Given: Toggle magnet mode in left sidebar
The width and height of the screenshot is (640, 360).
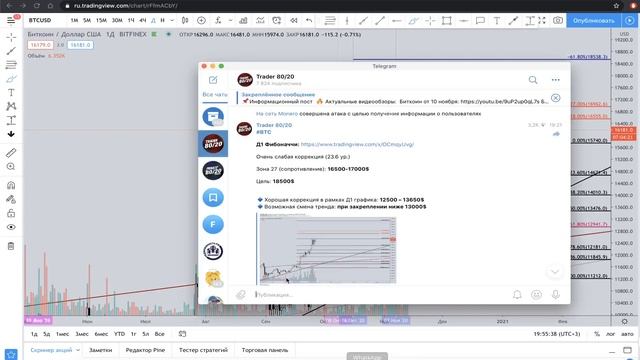Looking at the screenshot, I should point(11,185).
